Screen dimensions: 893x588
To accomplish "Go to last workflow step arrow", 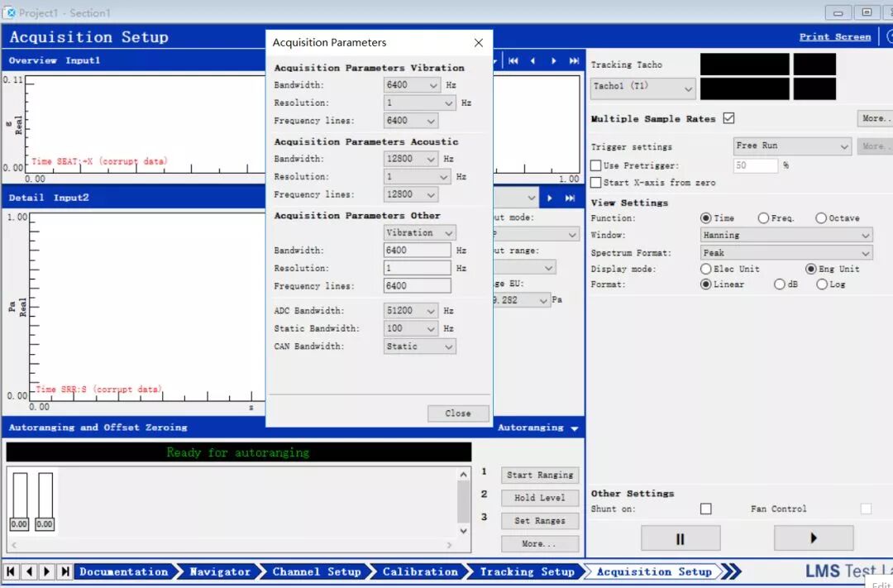I will click(65, 571).
